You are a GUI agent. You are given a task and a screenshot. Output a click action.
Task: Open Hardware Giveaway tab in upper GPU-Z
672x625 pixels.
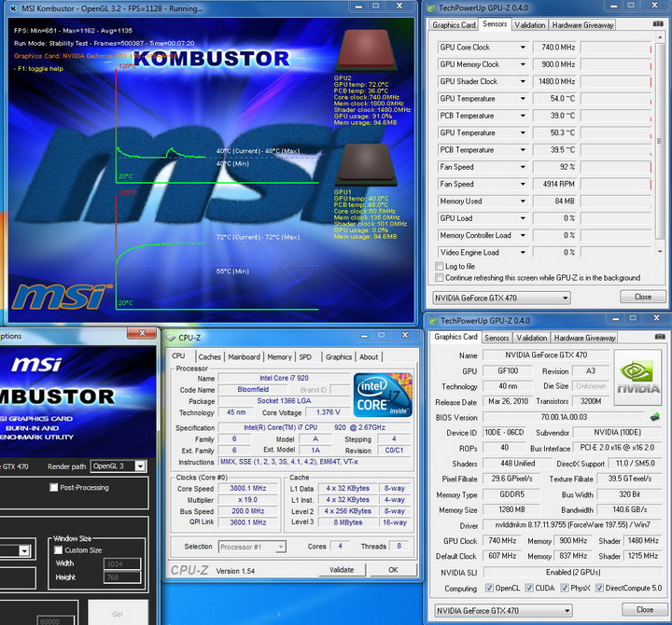tap(582, 25)
